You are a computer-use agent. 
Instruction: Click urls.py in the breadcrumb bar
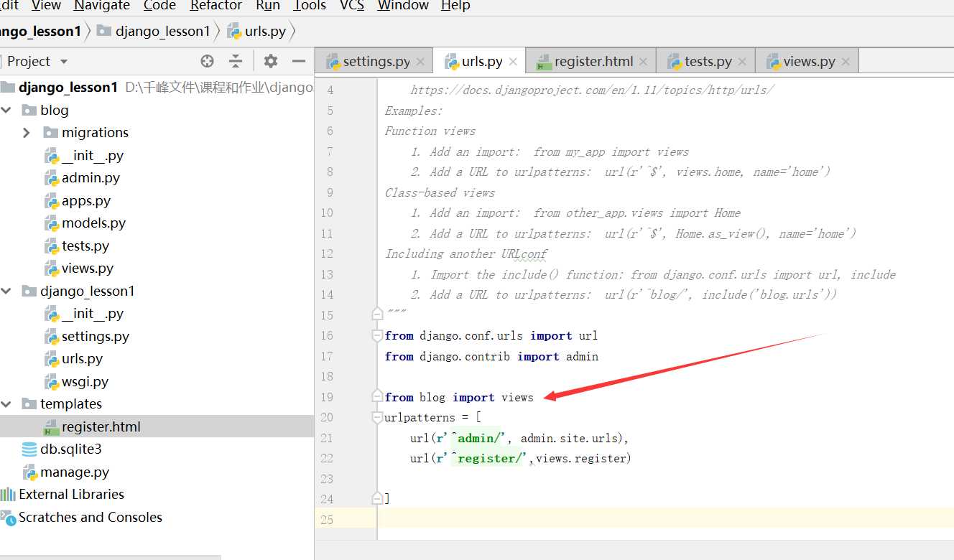pos(256,31)
